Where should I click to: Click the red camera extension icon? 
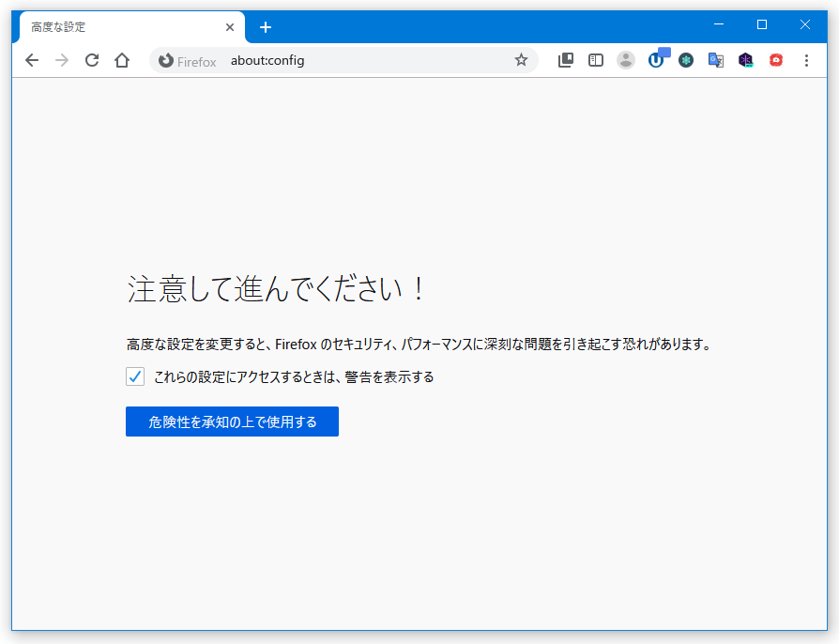(776, 60)
